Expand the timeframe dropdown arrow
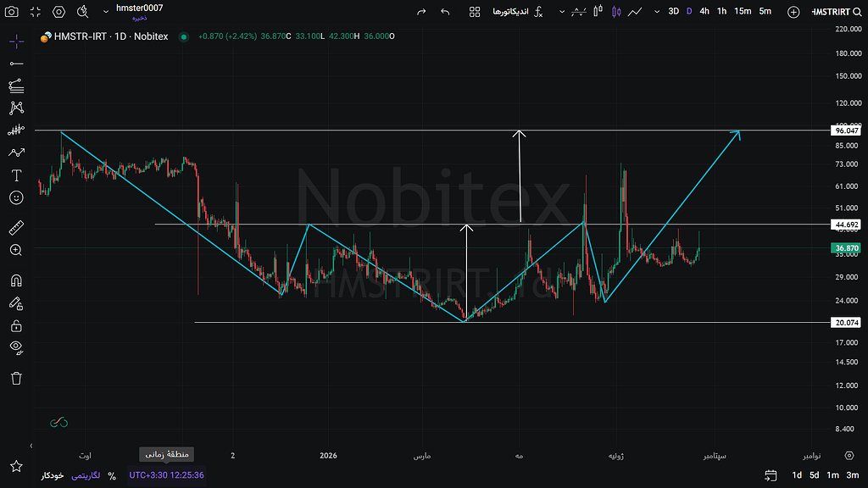The height and width of the screenshot is (488, 868). pos(657,12)
